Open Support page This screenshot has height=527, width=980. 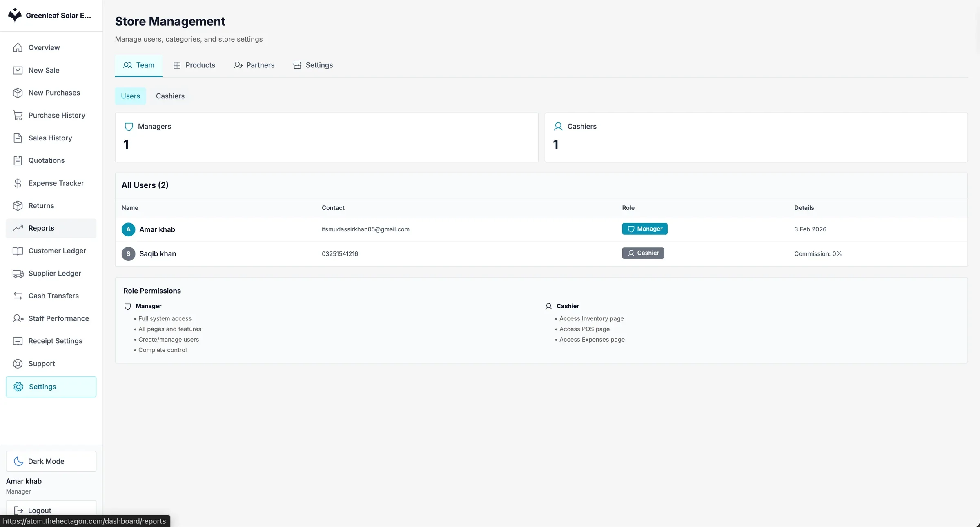pyautogui.click(x=51, y=364)
